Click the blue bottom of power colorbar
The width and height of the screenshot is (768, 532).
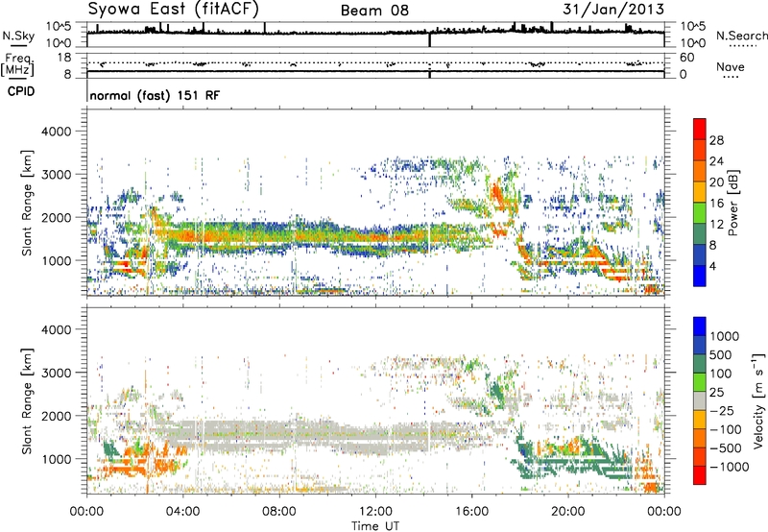pyautogui.click(x=700, y=277)
